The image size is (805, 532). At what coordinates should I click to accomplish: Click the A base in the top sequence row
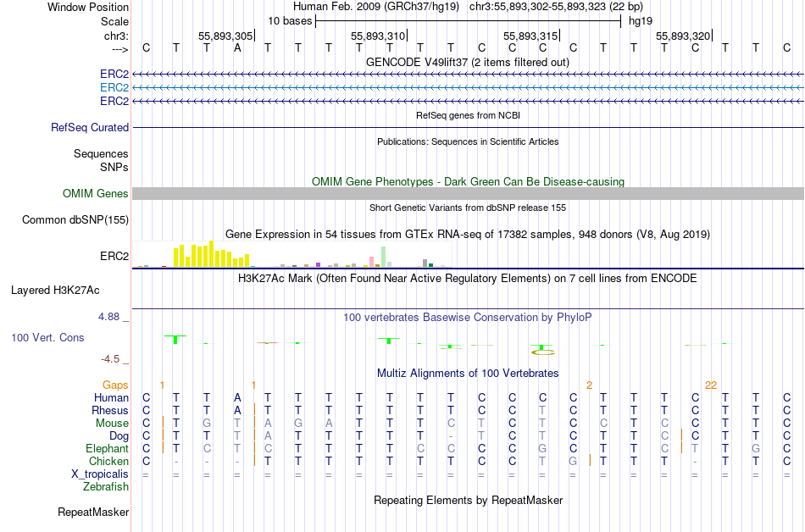pyautogui.click(x=237, y=48)
